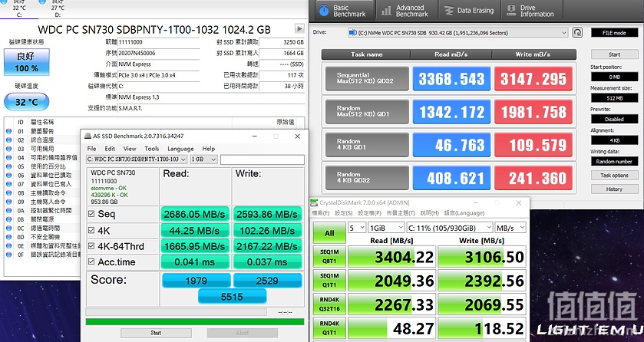The width and height of the screenshot is (644, 342).
Task: Open the 語言(Language) menu in CrystalDiskMark
Action: point(464,213)
